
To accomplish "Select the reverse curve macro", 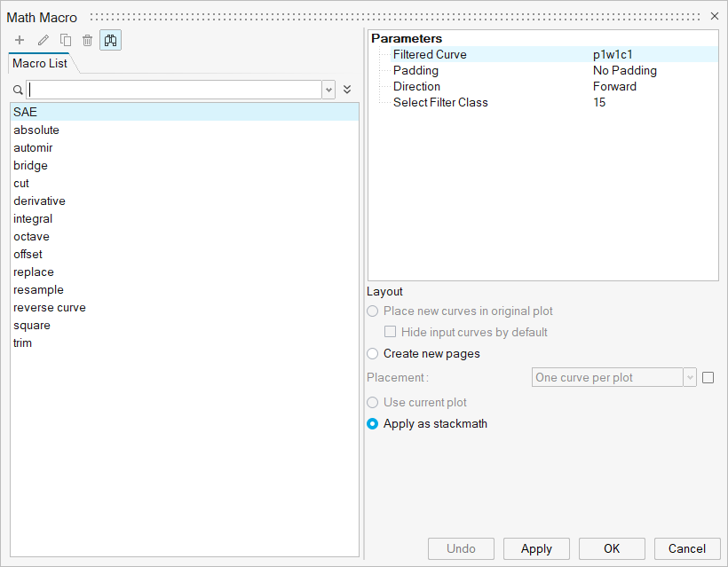I will coord(50,308).
